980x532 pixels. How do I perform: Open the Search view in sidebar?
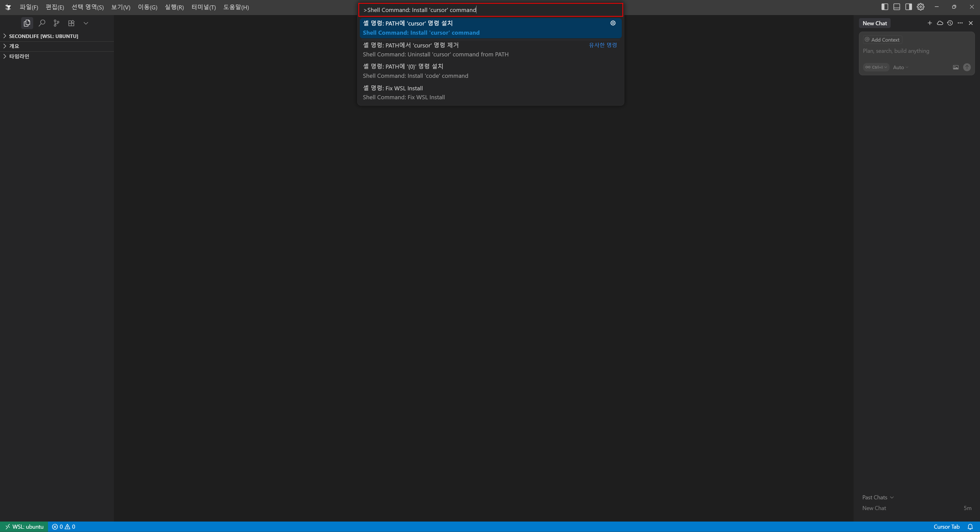click(x=42, y=23)
